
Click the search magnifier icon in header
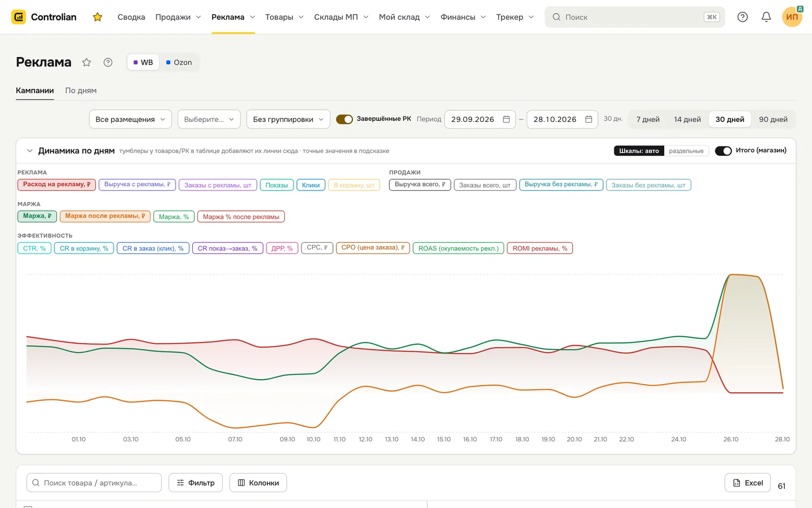(x=556, y=17)
